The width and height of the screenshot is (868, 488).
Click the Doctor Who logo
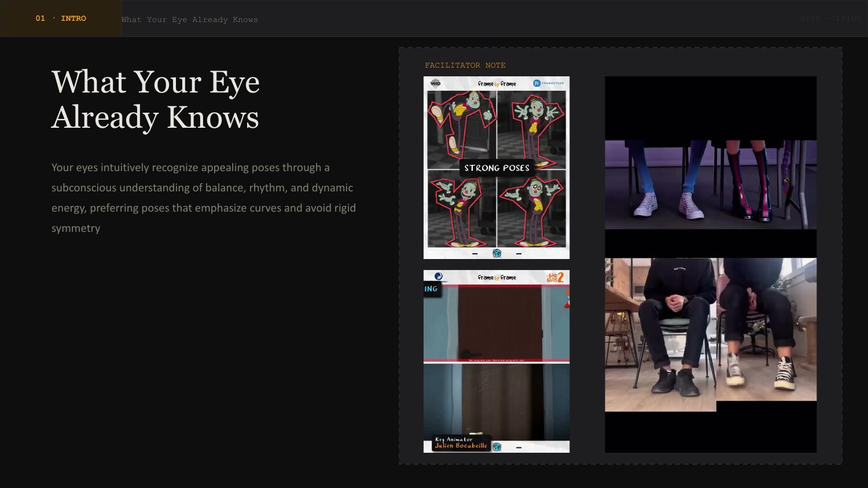pyautogui.click(x=436, y=84)
